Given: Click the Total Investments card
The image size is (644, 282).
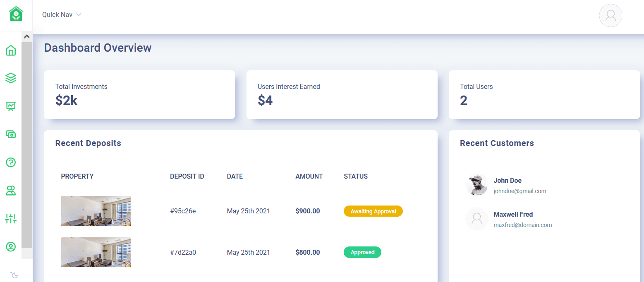Looking at the screenshot, I should click(x=139, y=95).
